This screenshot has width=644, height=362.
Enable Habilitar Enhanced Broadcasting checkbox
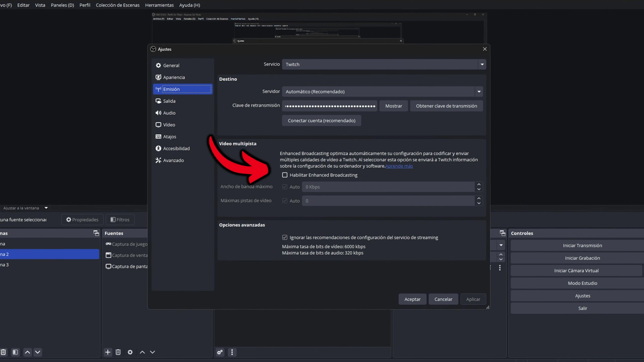coord(285,175)
